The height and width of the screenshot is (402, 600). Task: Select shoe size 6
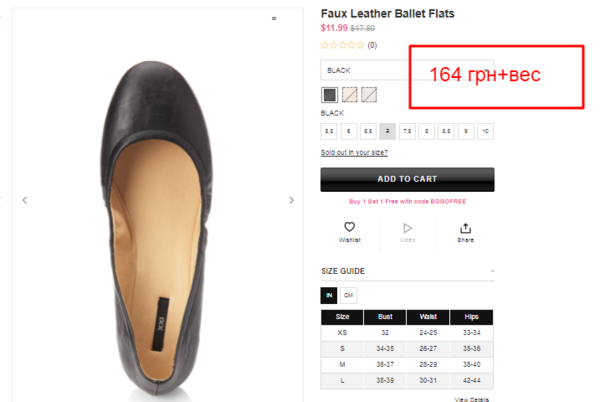(x=348, y=131)
